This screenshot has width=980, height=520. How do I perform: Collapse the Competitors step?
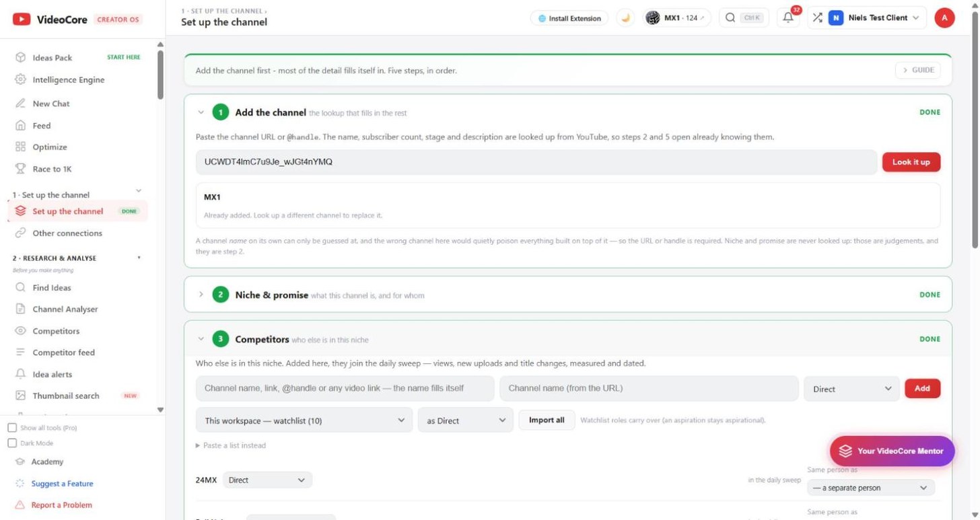[201, 339]
